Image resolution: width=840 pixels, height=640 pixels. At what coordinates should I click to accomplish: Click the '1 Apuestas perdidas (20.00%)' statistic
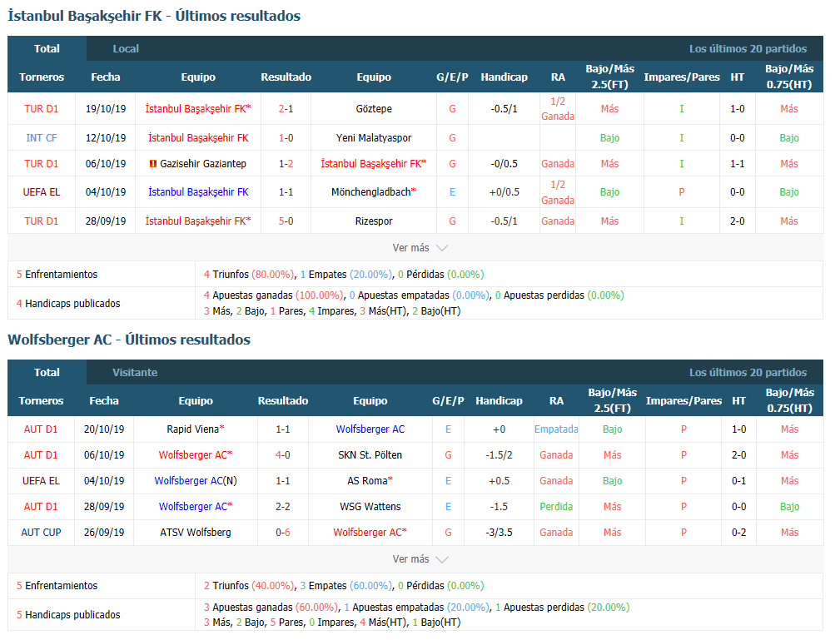tap(563, 608)
